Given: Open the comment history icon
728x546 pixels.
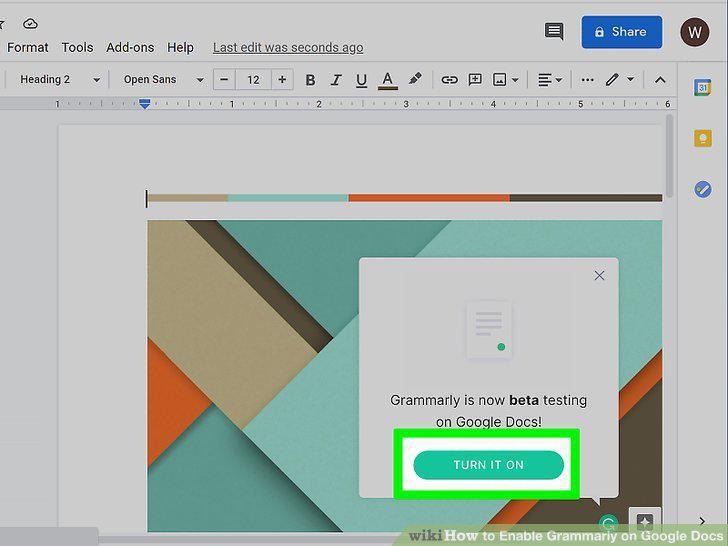Looking at the screenshot, I should (x=554, y=32).
